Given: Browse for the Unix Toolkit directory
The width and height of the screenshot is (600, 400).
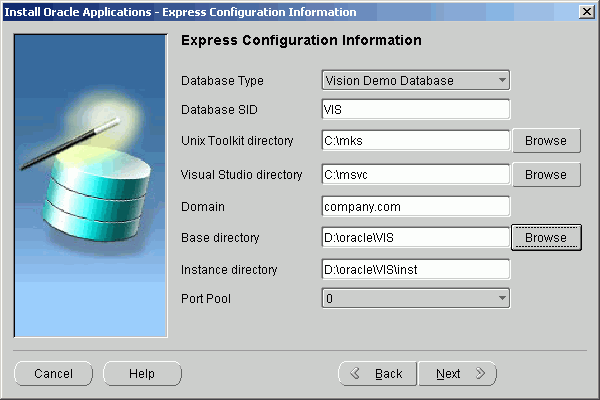Looking at the screenshot, I should [x=546, y=140].
